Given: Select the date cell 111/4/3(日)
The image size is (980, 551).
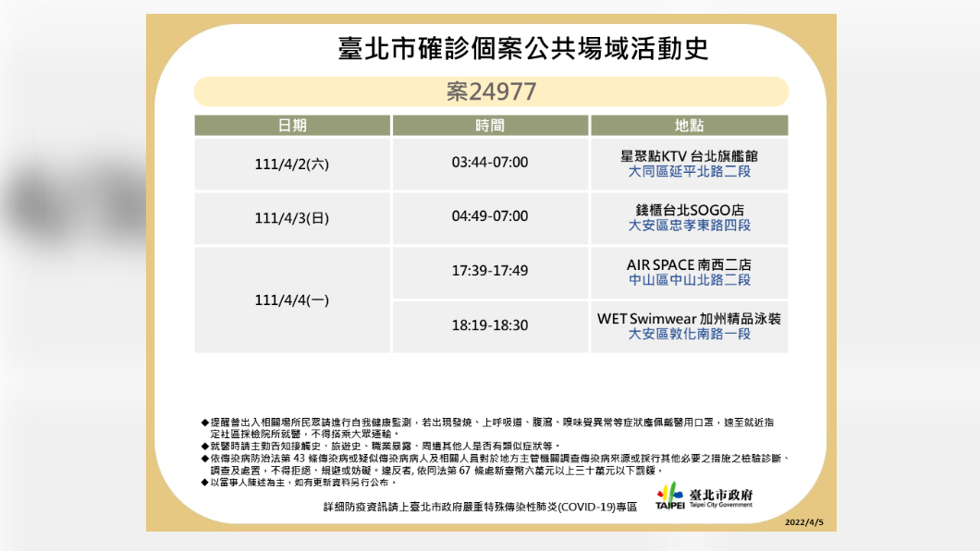Looking at the screenshot, I should (292, 218).
